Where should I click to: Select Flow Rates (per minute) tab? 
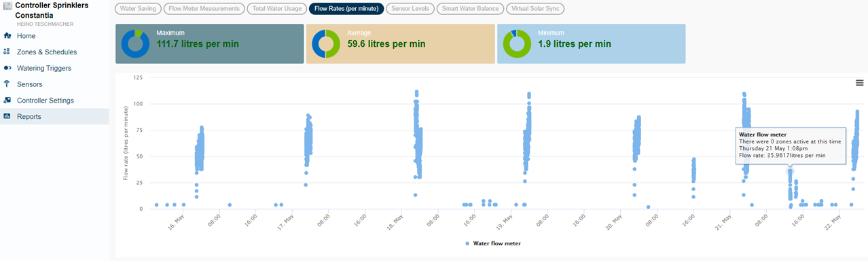(346, 9)
